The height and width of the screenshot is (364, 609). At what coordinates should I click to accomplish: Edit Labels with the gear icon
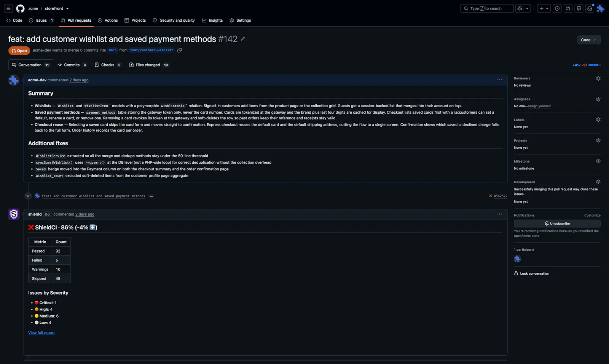(598, 119)
